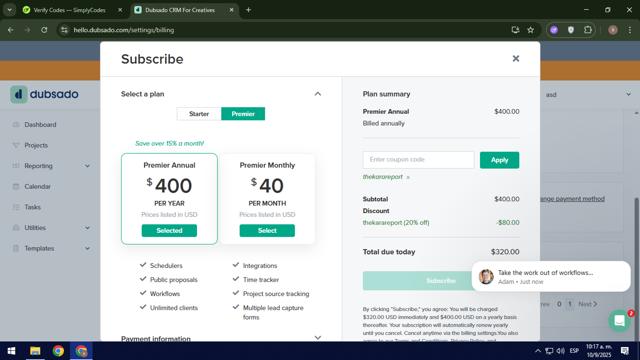Switch to the Premier plan toggle
Viewport: 640px width, 360px height.
[243, 114]
